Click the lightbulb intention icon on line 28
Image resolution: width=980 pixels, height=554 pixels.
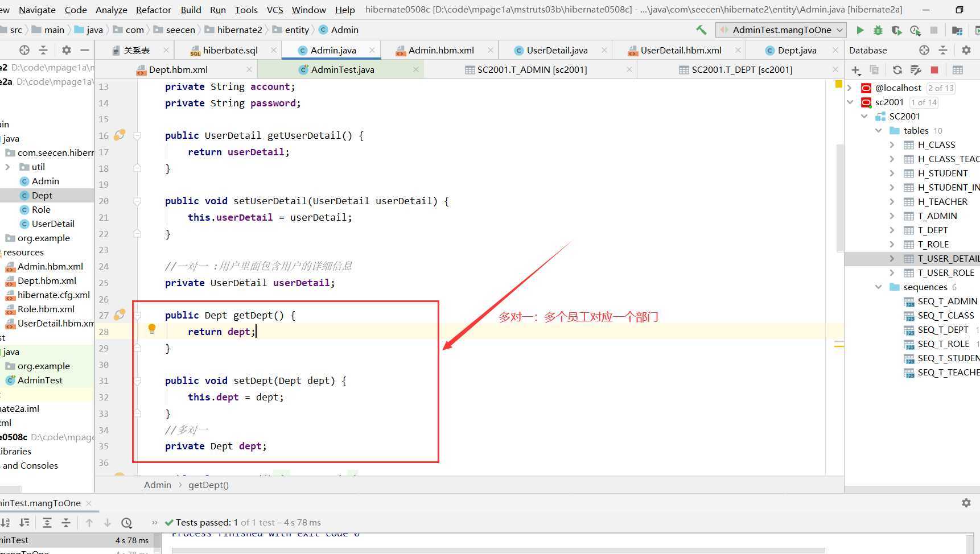[x=152, y=328]
